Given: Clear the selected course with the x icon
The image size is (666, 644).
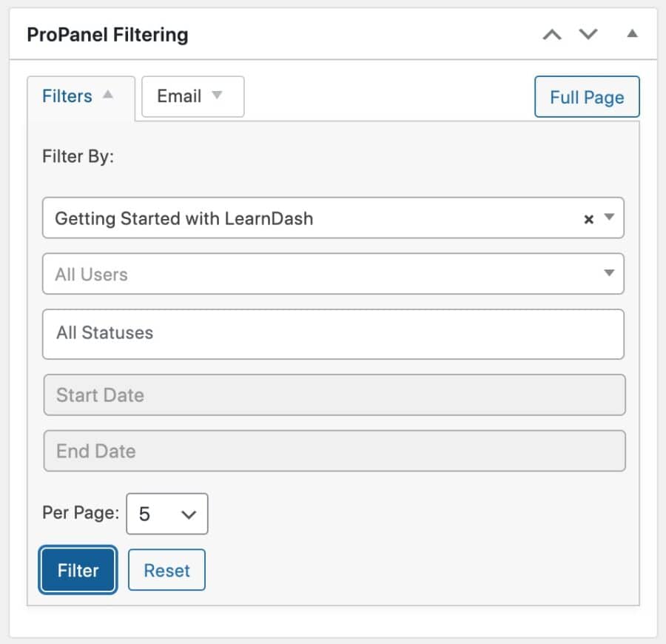Looking at the screenshot, I should (x=588, y=218).
